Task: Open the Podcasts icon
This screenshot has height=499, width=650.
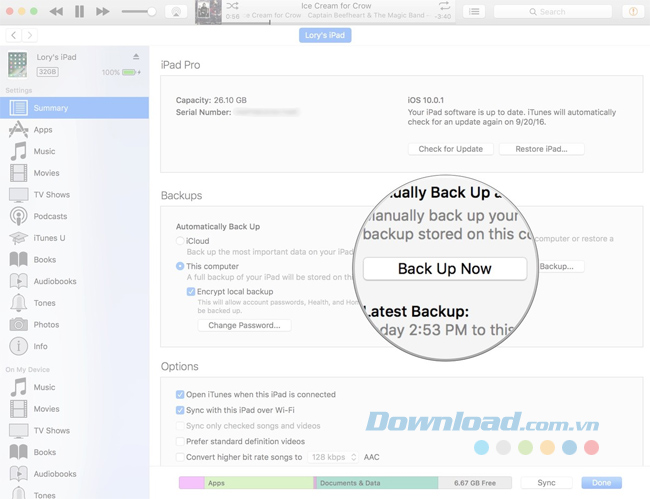Action: (19, 216)
